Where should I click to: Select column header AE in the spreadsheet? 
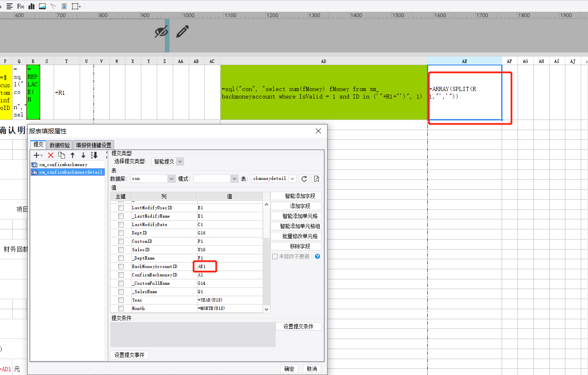465,61
